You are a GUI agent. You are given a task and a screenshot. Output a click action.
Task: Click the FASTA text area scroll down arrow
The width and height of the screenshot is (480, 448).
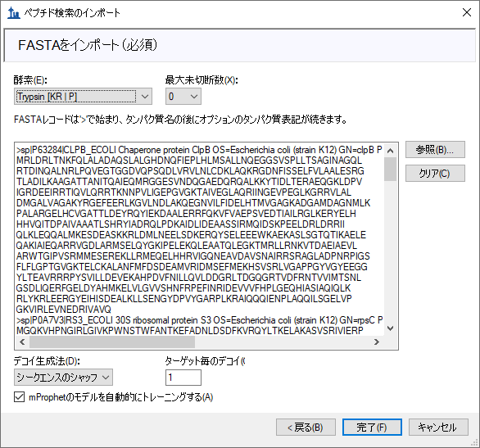pyautogui.click(x=390, y=328)
